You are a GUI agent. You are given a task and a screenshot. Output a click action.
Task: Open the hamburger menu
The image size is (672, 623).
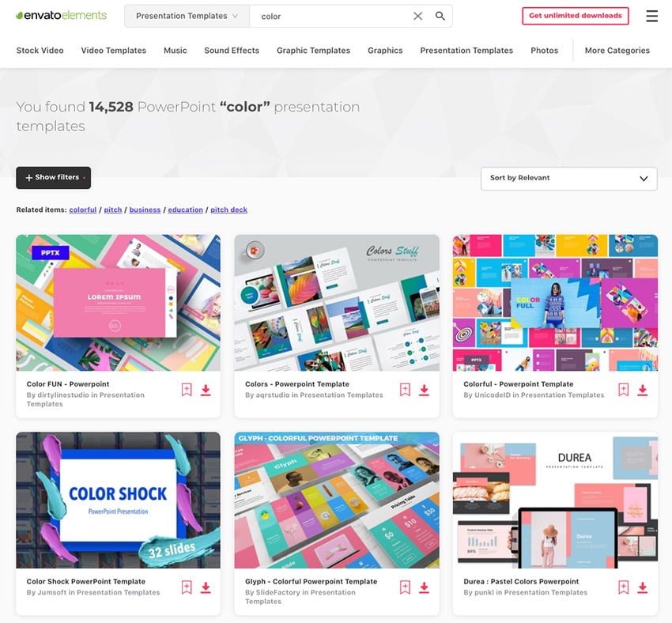pyautogui.click(x=652, y=16)
